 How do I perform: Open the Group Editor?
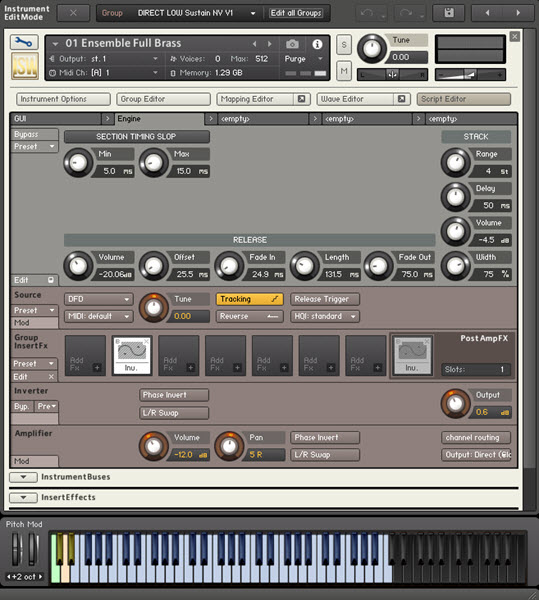point(163,99)
